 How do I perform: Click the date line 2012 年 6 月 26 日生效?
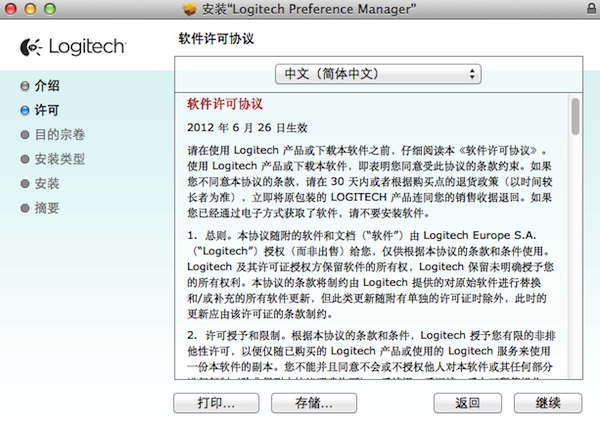(247, 128)
